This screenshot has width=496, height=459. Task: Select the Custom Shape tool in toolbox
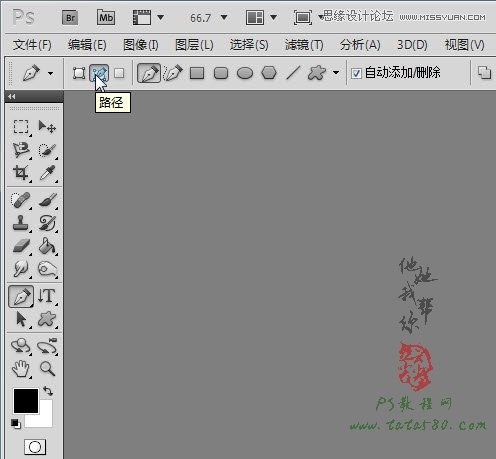tap(47, 319)
